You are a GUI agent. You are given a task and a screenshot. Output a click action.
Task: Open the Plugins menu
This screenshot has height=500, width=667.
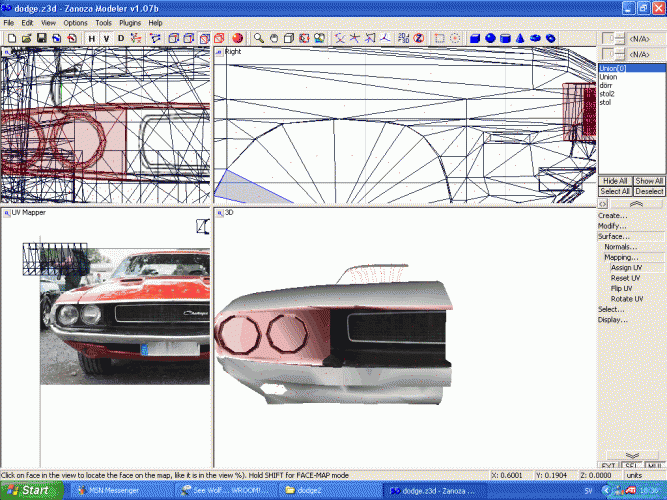tap(129, 22)
